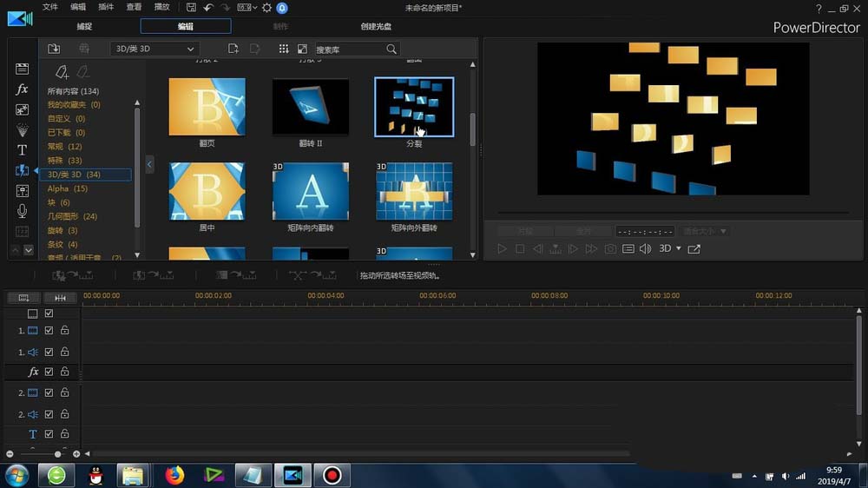The image size is (868, 488).
Task: Click the undo arrow icon
Action: pyautogui.click(x=208, y=7)
